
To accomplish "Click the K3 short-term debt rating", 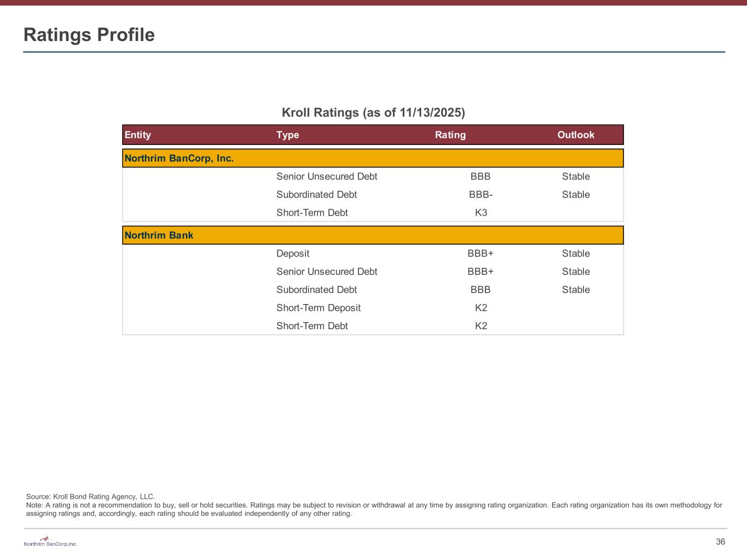I will [480, 213].
